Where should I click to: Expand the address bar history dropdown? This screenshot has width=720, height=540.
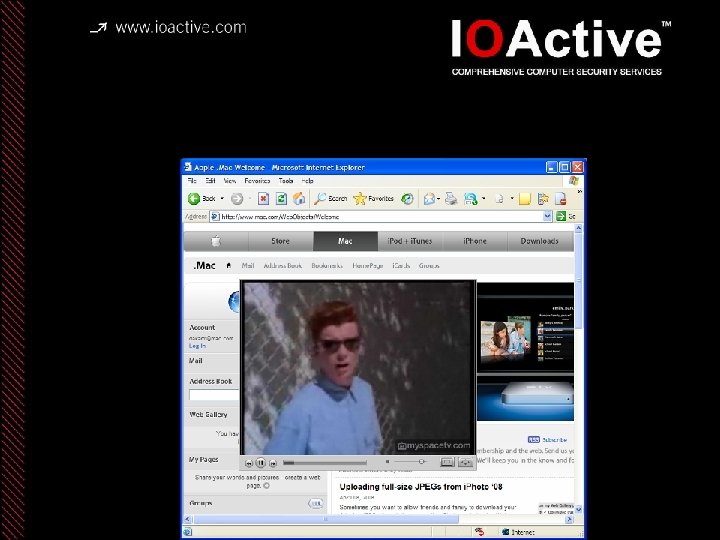[547, 216]
